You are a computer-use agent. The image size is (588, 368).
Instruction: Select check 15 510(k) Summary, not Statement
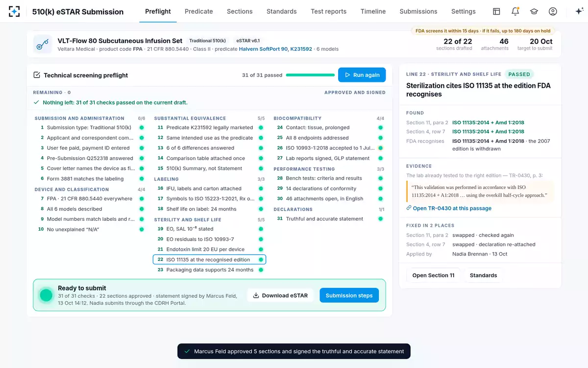(x=210, y=168)
